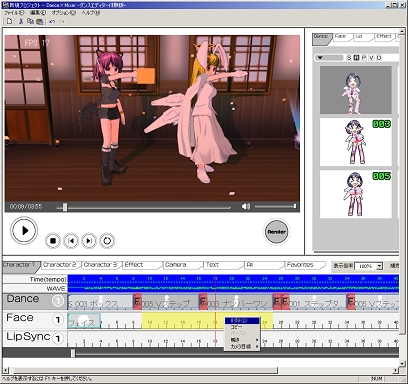Open the ファイル (File) menu
This screenshot has width=408, height=384.
14,13
